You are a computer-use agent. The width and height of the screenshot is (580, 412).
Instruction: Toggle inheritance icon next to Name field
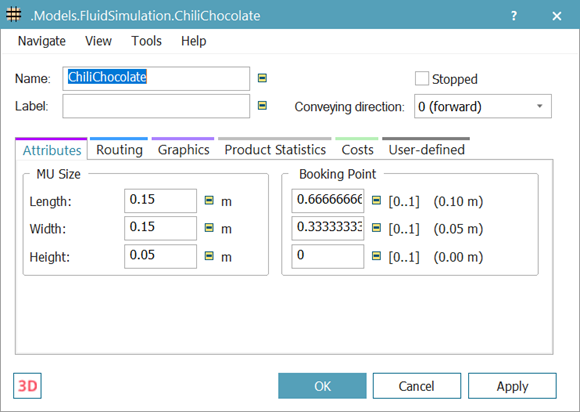click(x=262, y=78)
